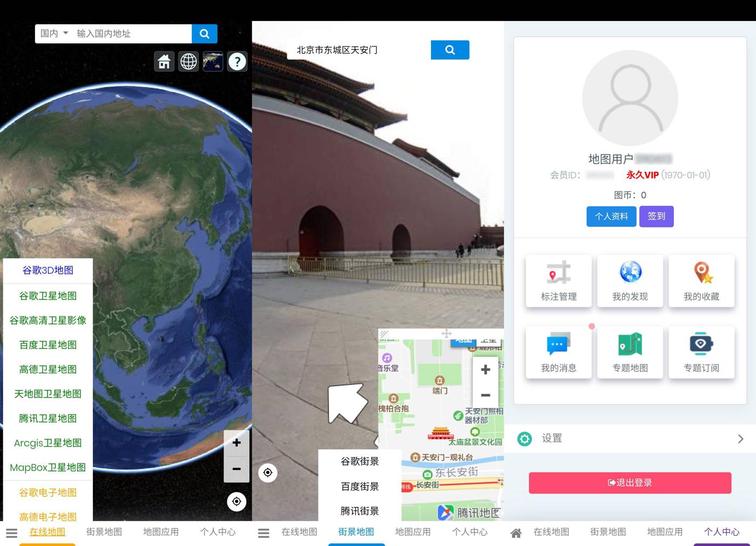Screen dimensions: 756x546
Task: Click the help question mark icon
Action: coord(237,62)
